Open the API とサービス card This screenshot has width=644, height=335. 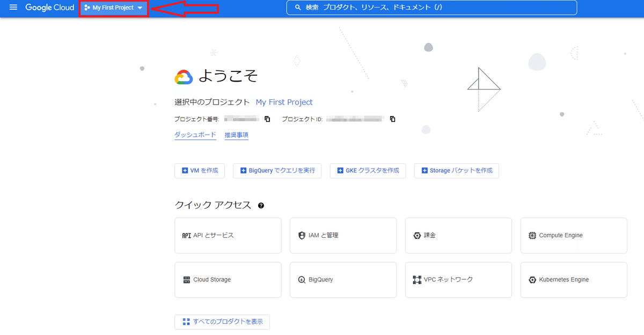228,235
